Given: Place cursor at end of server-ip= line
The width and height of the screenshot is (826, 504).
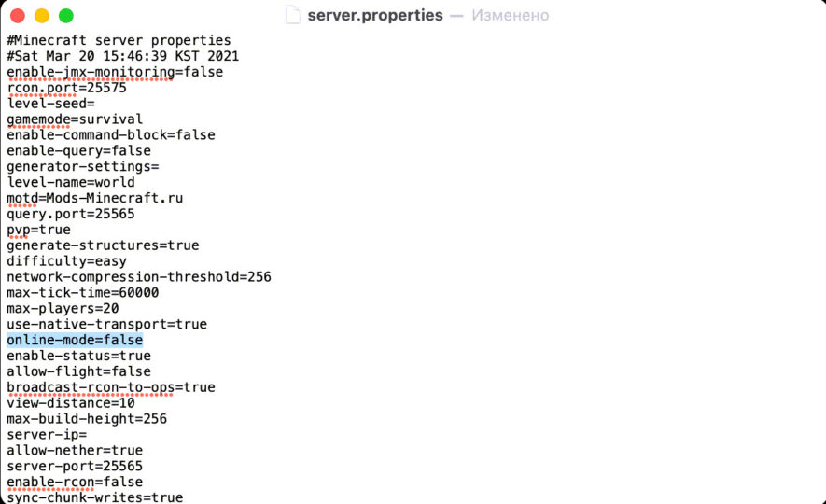Looking at the screenshot, I should point(88,435).
